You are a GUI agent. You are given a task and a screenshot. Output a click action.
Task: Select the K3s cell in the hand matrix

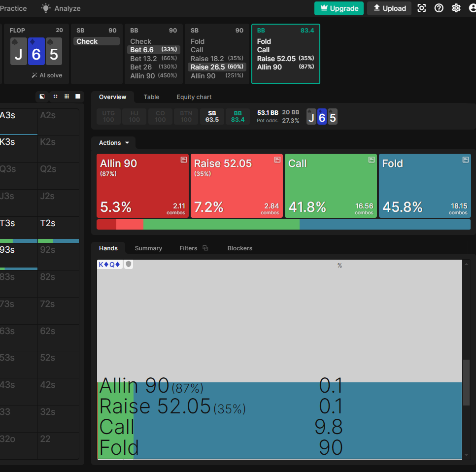coord(18,148)
